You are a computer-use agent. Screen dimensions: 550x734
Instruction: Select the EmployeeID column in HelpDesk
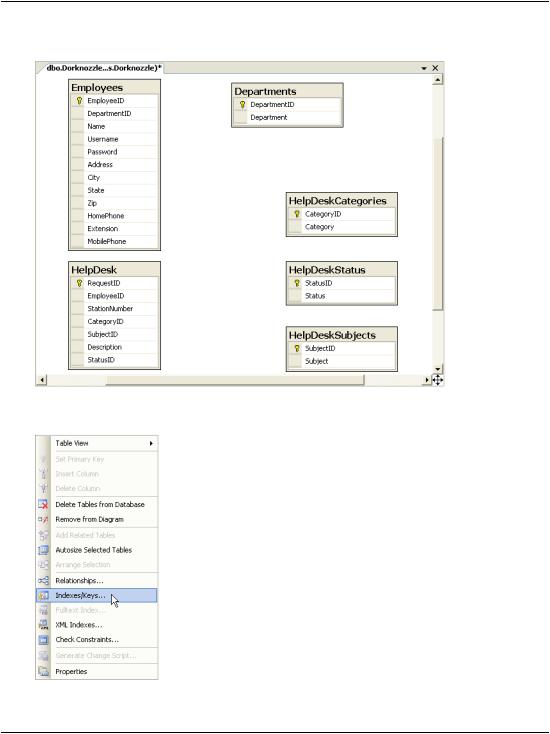[x=115, y=296]
